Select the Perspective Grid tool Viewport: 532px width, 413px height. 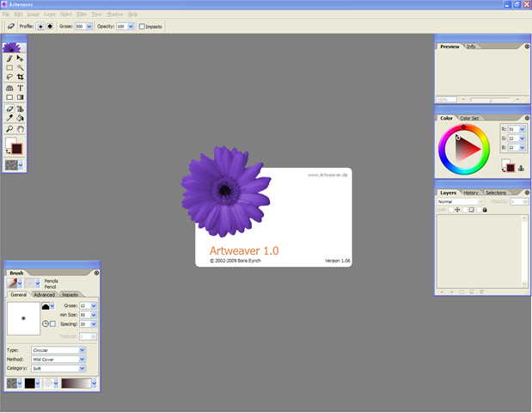point(9,88)
